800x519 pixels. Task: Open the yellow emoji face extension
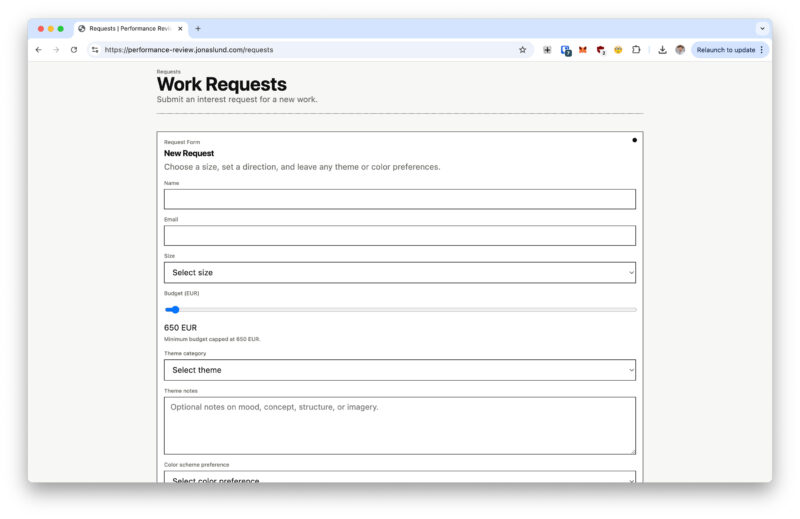click(618, 50)
